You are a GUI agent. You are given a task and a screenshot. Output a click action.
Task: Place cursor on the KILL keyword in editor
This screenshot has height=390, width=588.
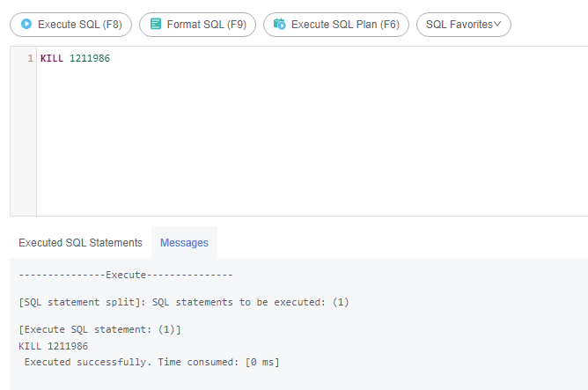52,58
